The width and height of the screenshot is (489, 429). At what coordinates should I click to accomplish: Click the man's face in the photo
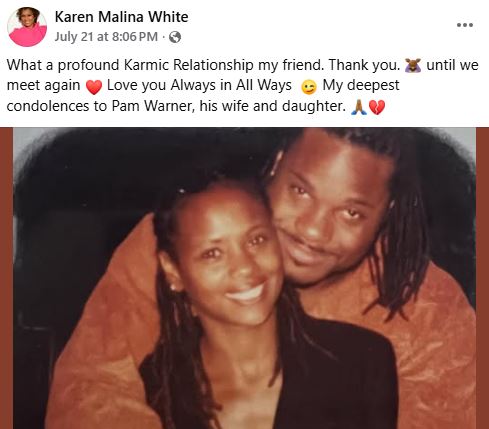pos(328,213)
